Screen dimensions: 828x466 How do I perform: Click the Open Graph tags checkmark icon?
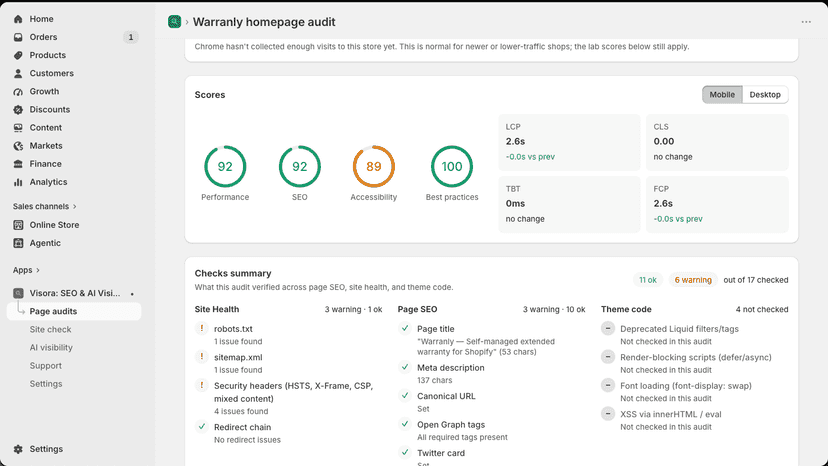coord(405,424)
